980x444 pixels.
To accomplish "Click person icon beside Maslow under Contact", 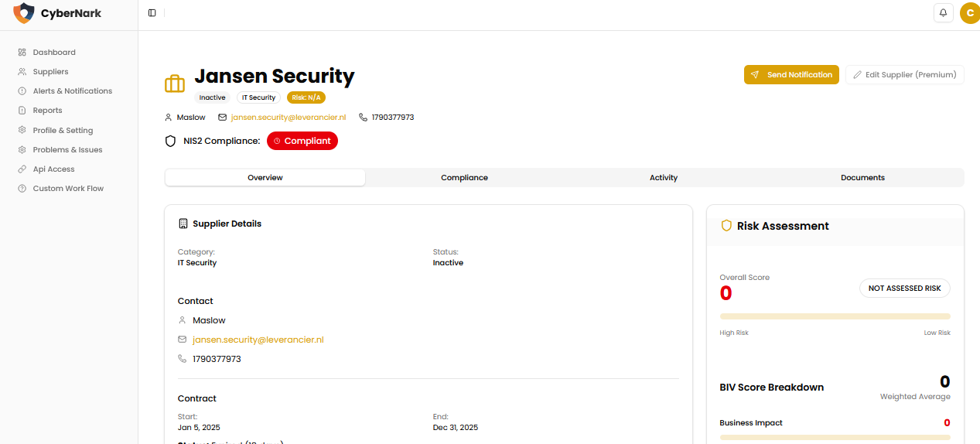I will (x=183, y=320).
